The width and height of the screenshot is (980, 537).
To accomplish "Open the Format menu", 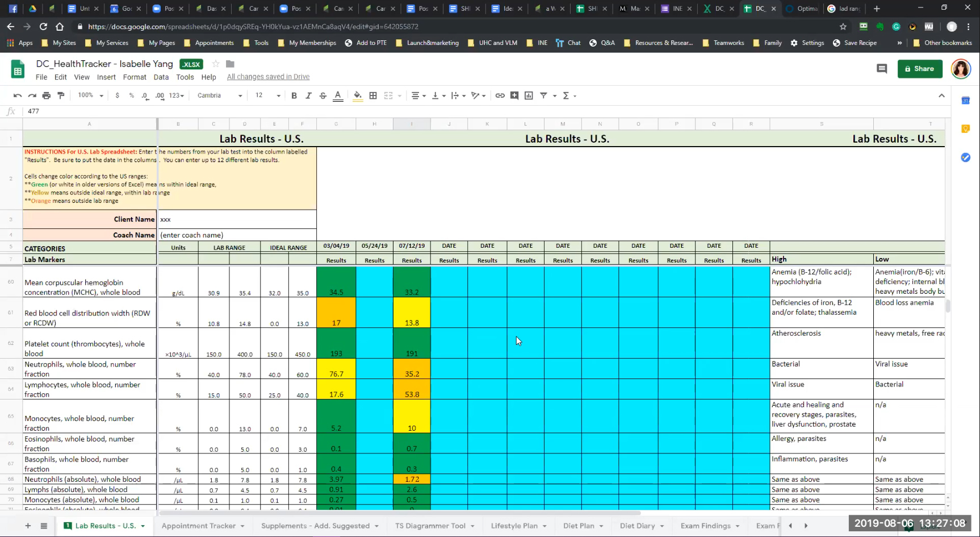I will click(135, 77).
